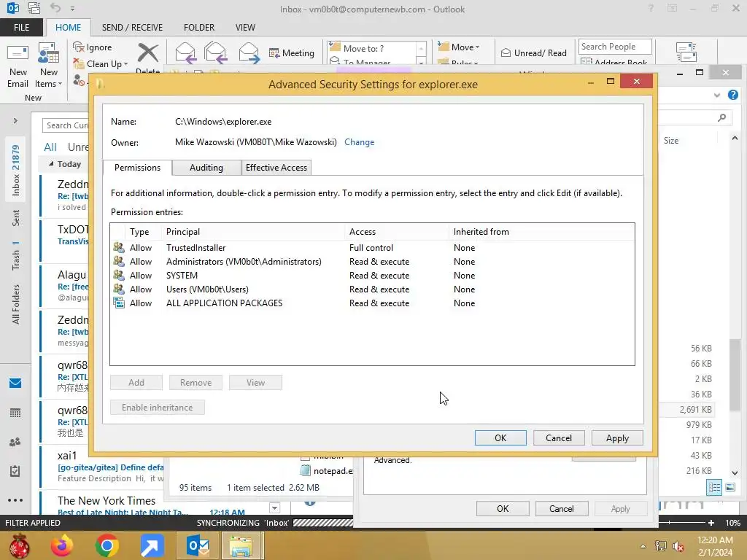
Task: Open the Permissions tab
Action: [x=137, y=168]
